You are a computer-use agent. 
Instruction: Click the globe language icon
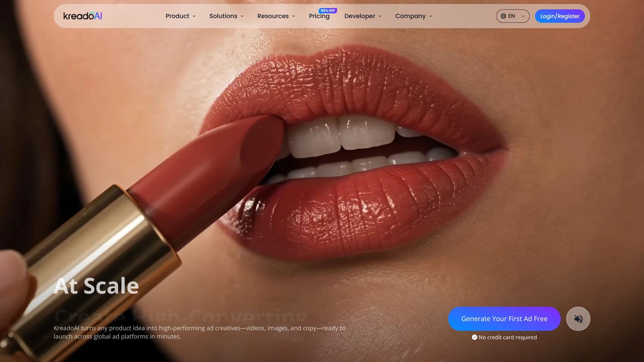[x=503, y=16]
